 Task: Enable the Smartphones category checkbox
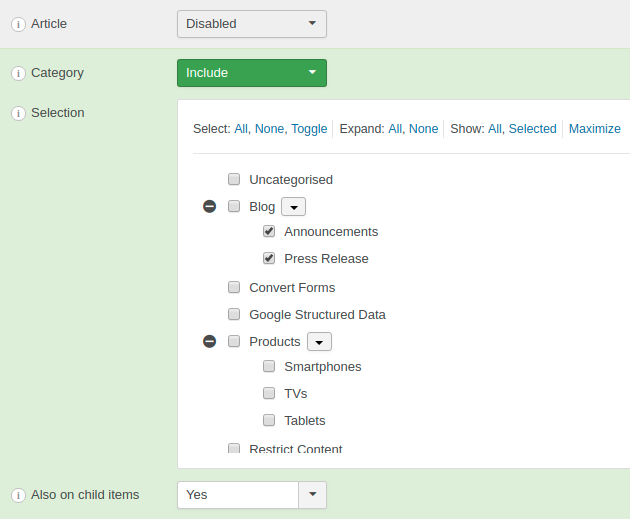point(269,367)
